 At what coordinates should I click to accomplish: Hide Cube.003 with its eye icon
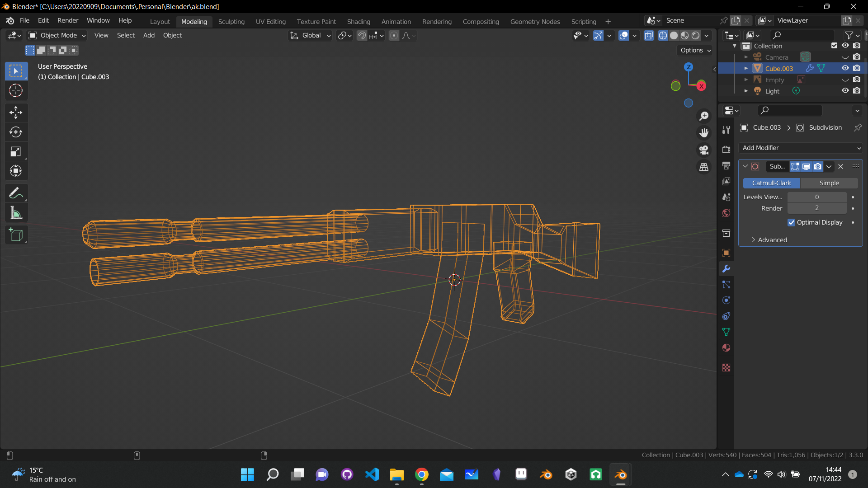tap(844, 68)
